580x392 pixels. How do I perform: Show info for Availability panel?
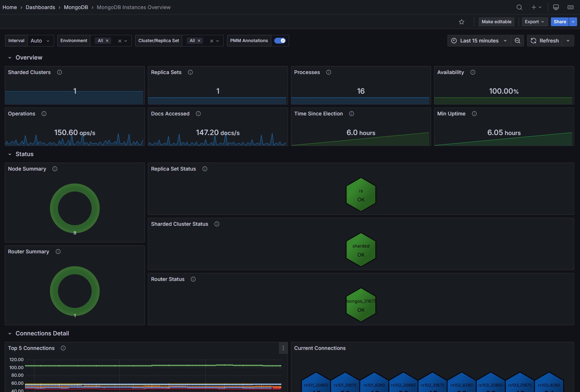pyautogui.click(x=473, y=72)
